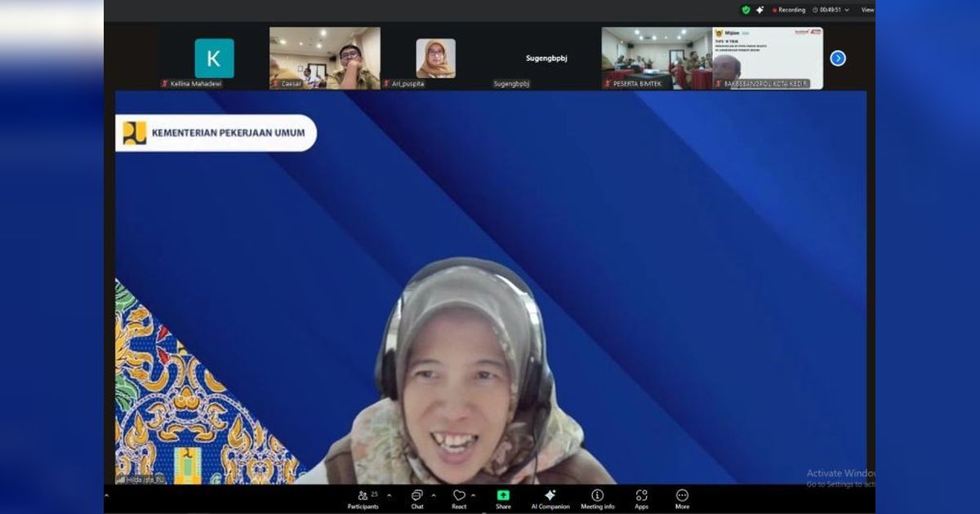
Task: Open AI Companion
Action: pyautogui.click(x=550, y=496)
